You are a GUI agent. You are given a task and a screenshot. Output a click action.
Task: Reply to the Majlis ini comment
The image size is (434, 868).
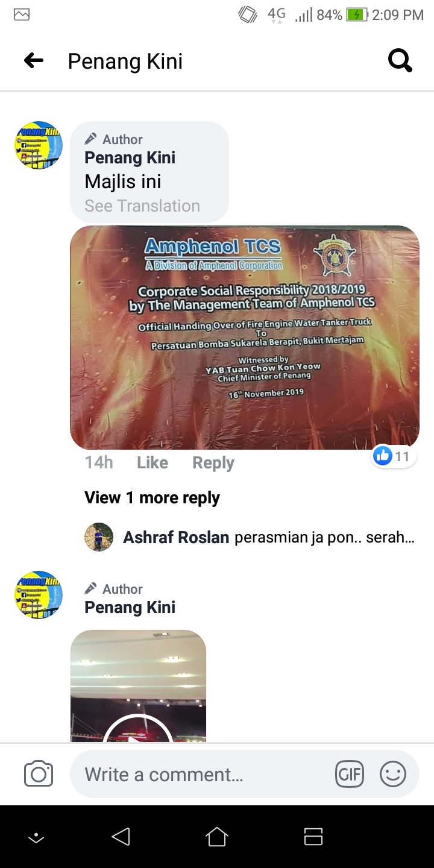tap(213, 463)
